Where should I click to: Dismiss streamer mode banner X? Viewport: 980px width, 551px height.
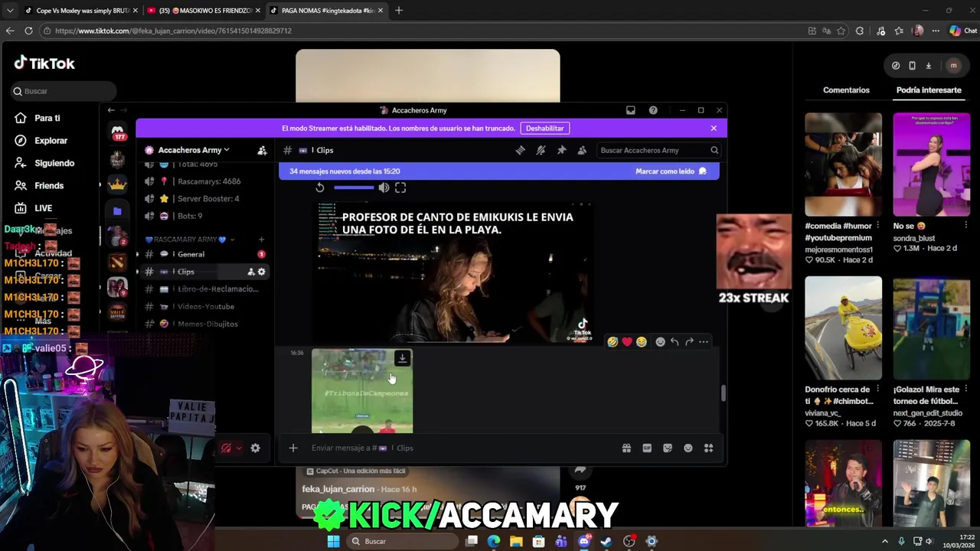click(x=714, y=128)
